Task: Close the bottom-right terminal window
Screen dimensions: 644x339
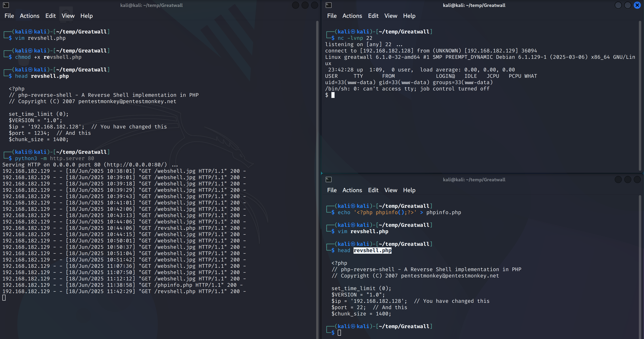Action: click(637, 179)
